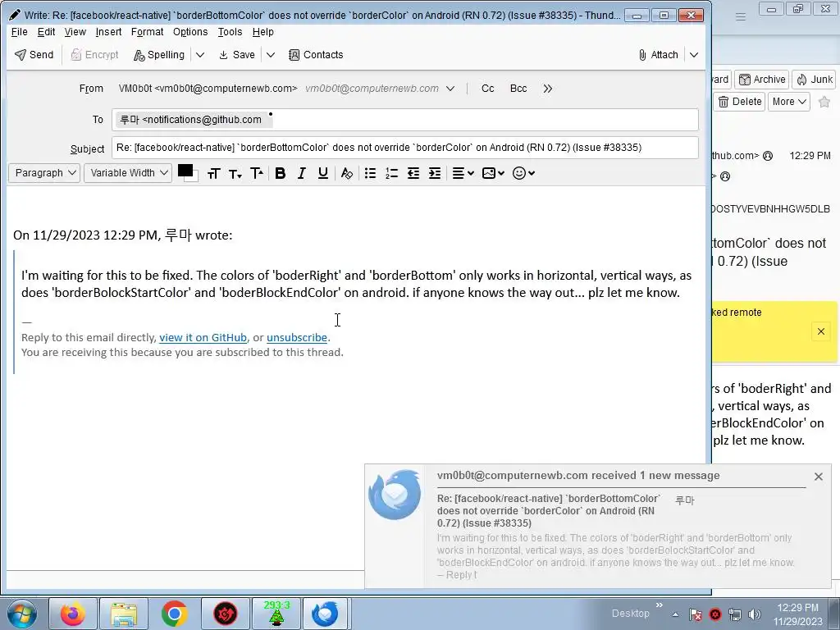
Task: Open the Help menu
Action: (x=263, y=32)
